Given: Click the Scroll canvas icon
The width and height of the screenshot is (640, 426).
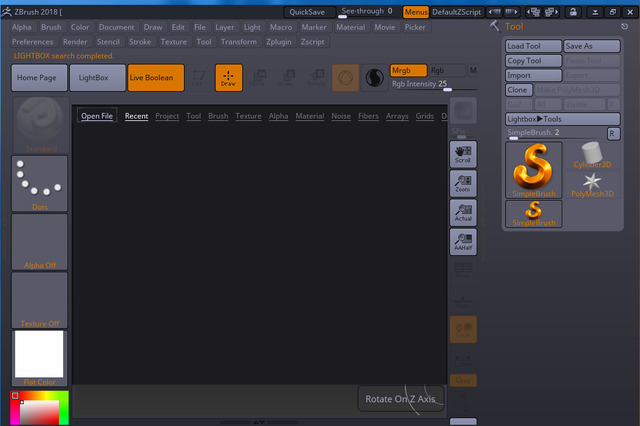Looking at the screenshot, I should pyautogui.click(x=462, y=153).
